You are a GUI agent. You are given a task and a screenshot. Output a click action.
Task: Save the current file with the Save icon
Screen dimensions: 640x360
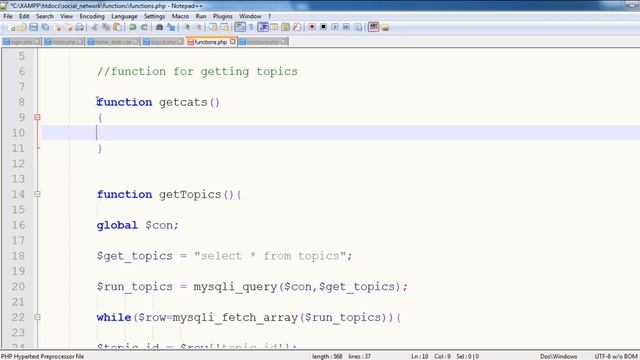click(x=34, y=27)
